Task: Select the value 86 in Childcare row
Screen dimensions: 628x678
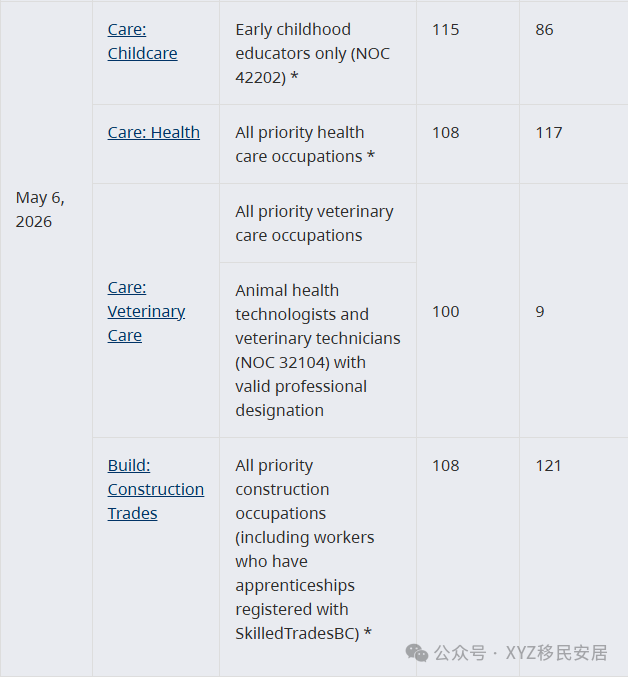Action: coord(544,30)
